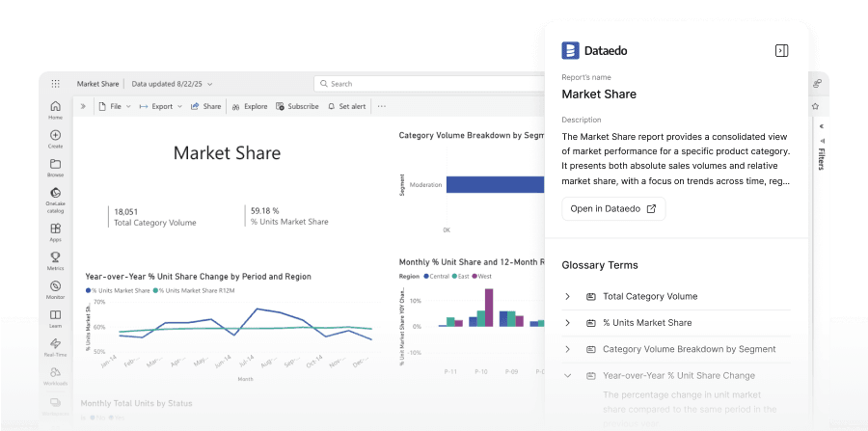Collapse the Dataedo side panel
The height and width of the screenshot is (431, 868).
coord(782,50)
